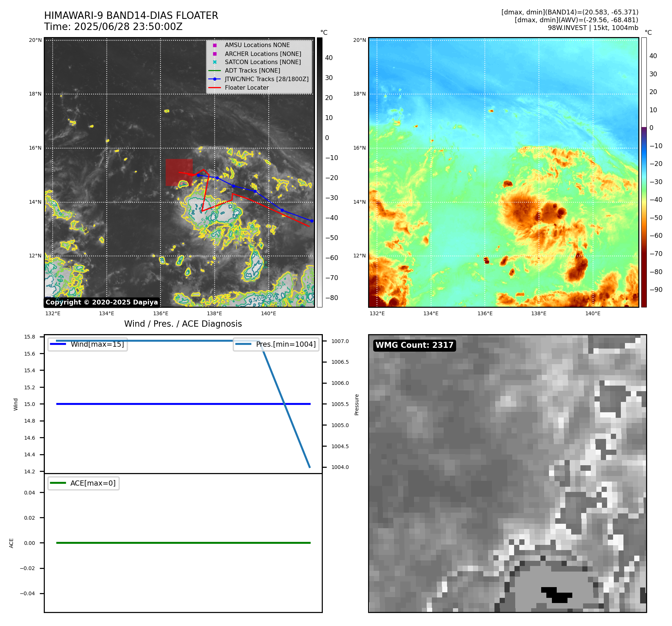Viewport: 672px width, 626px height.
Task: Click the 15.8 tick on Wind axis
Action: click(x=30, y=337)
